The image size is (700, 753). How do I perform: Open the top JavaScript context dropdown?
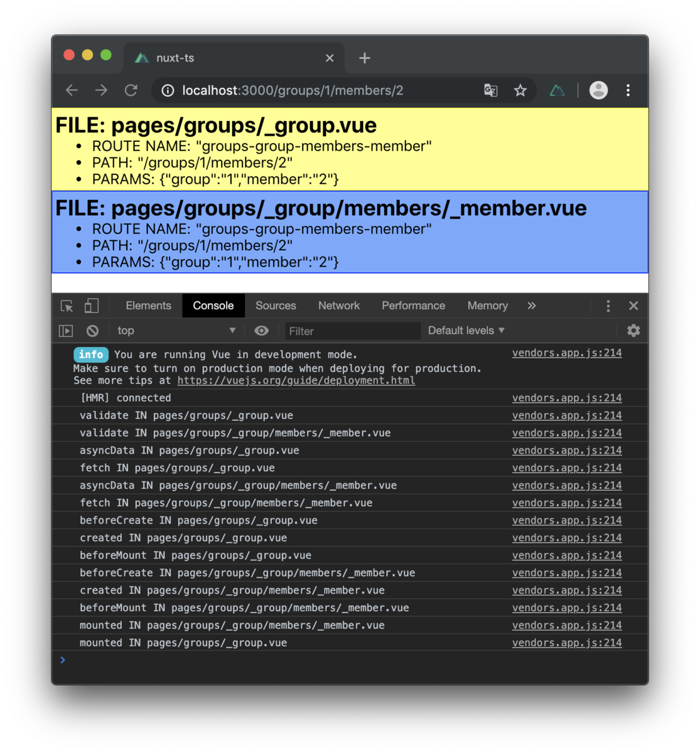(176, 331)
